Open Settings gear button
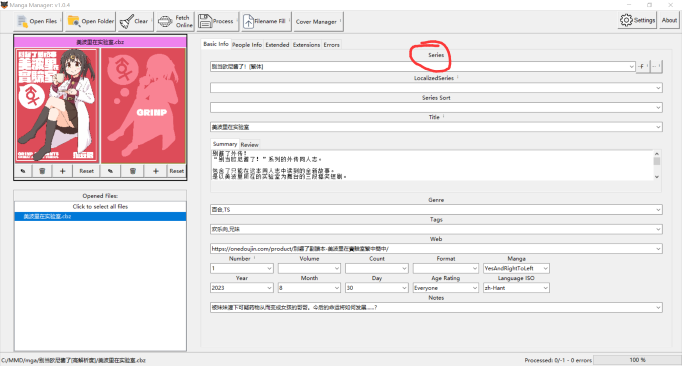Viewport: 682px width, 366px height. [637, 20]
